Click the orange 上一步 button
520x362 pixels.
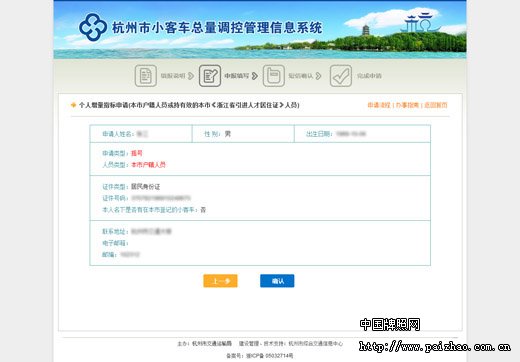tap(220, 281)
